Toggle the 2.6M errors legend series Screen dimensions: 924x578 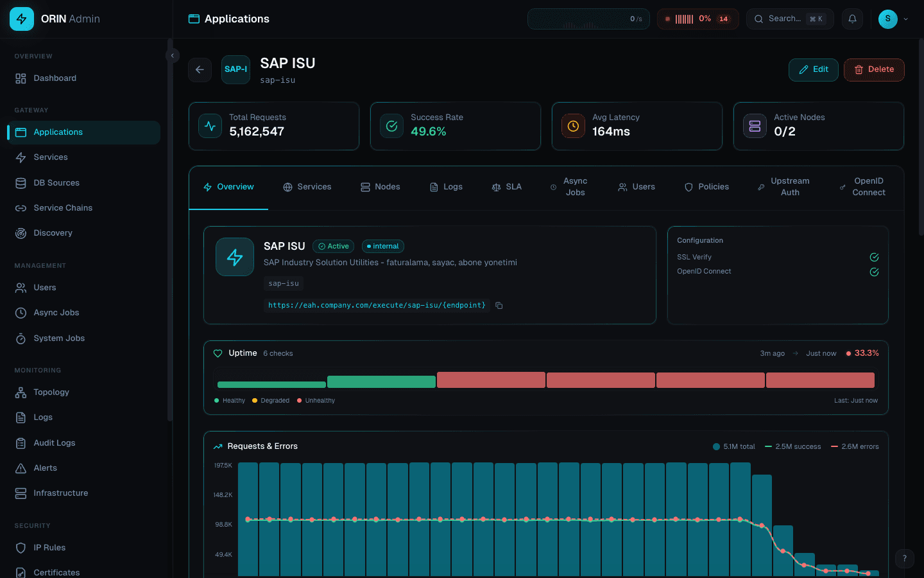point(855,446)
